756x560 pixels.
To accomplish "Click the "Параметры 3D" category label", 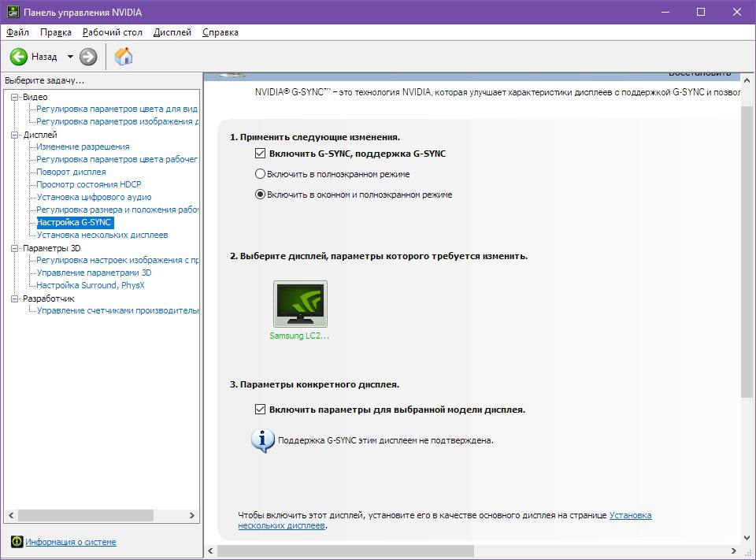I will (52, 248).
